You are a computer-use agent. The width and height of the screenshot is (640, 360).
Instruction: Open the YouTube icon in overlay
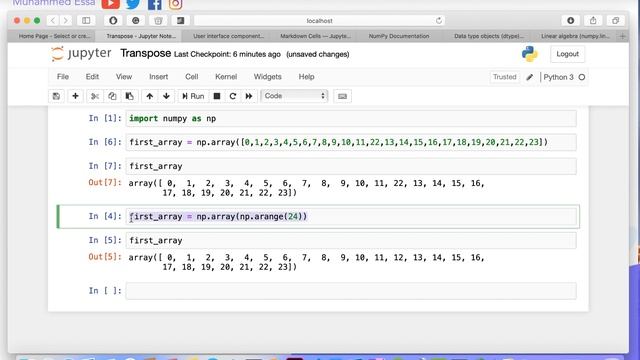point(111,4)
